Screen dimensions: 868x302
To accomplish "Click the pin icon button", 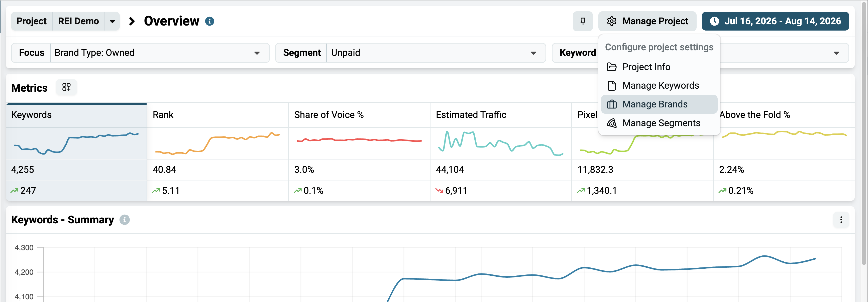I will click(583, 21).
